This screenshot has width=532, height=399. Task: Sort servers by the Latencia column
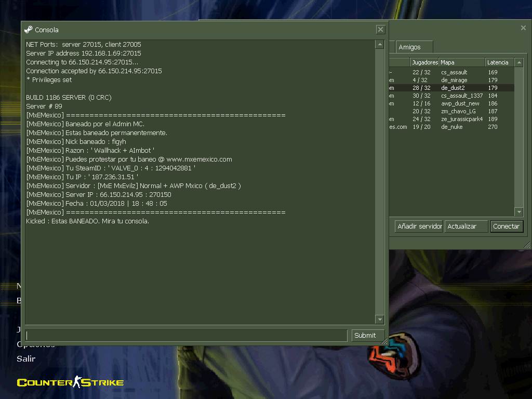499,62
